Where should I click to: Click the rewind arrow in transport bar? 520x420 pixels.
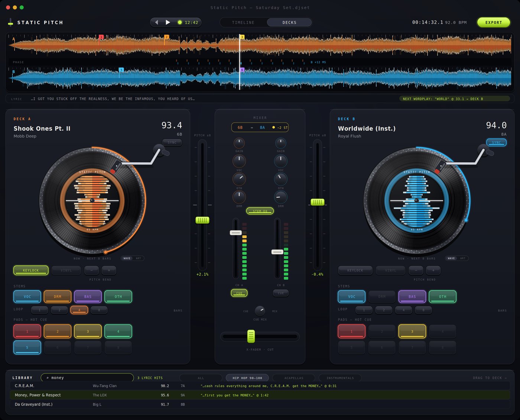tap(156, 22)
